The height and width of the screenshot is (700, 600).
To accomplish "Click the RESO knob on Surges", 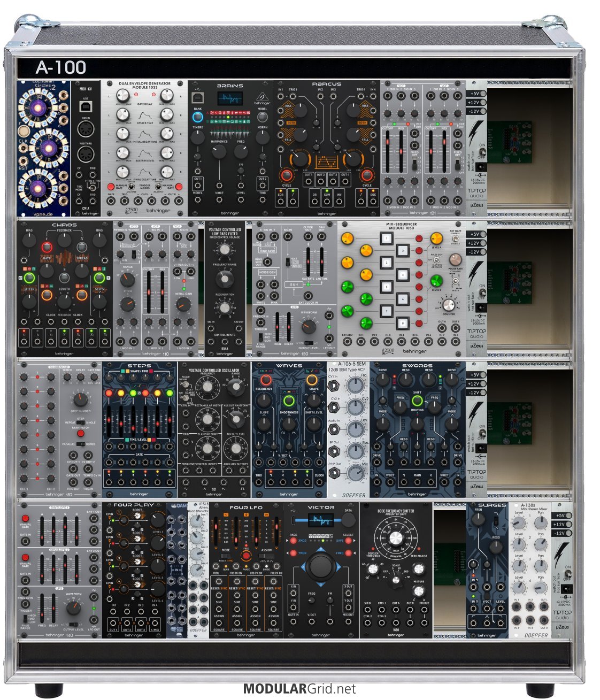I will pyautogui.click(x=496, y=547).
